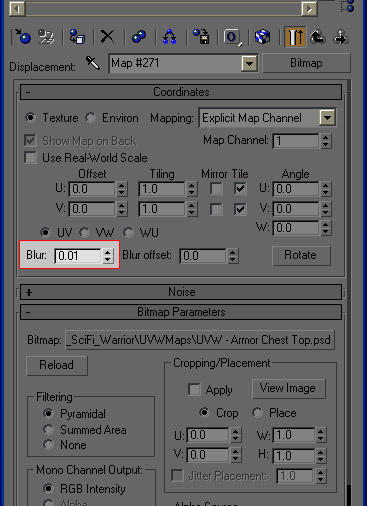367x506 pixels.
Task: Click the W Angle spinner arrows
Action: click(326, 228)
